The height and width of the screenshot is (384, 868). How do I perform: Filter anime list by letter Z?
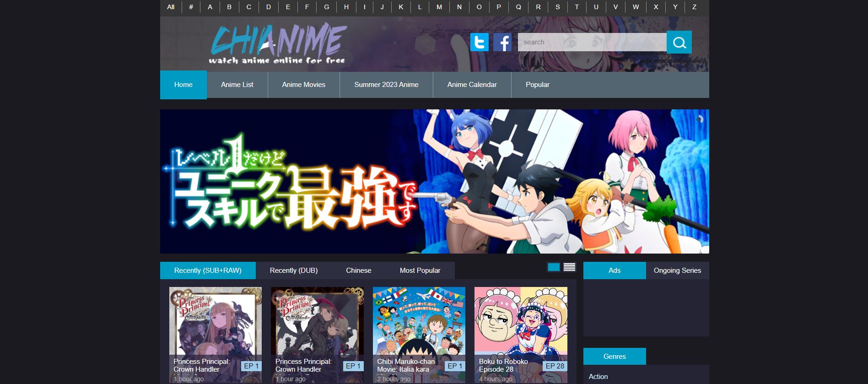pyautogui.click(x=694, y=7)
